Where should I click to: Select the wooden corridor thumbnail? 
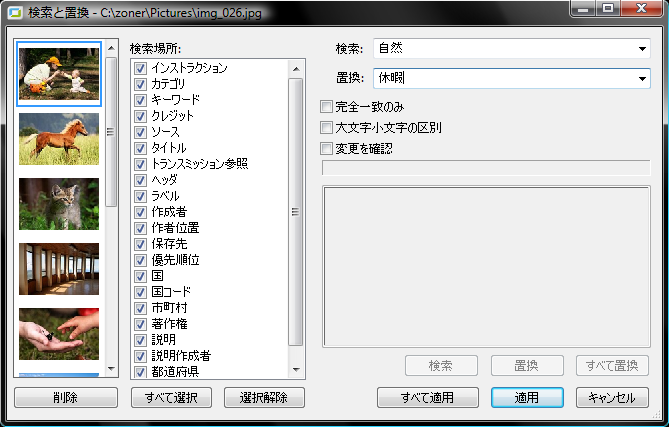pos(59,269)
